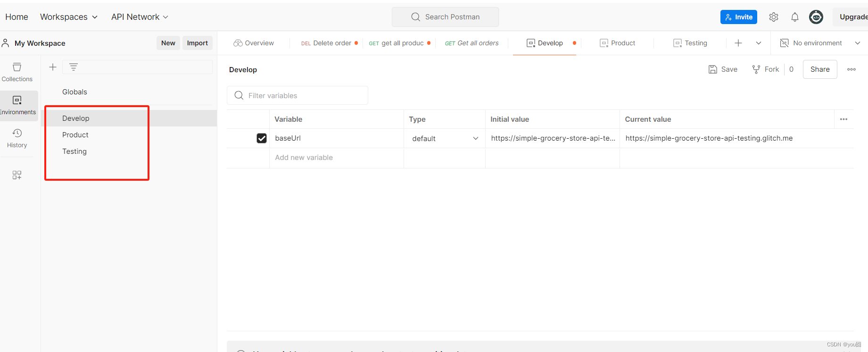This screenshot has height=352, width=868.
Task: Switch to the Get all orders tab
Action: pyautogui.click(x=471, y=43)
